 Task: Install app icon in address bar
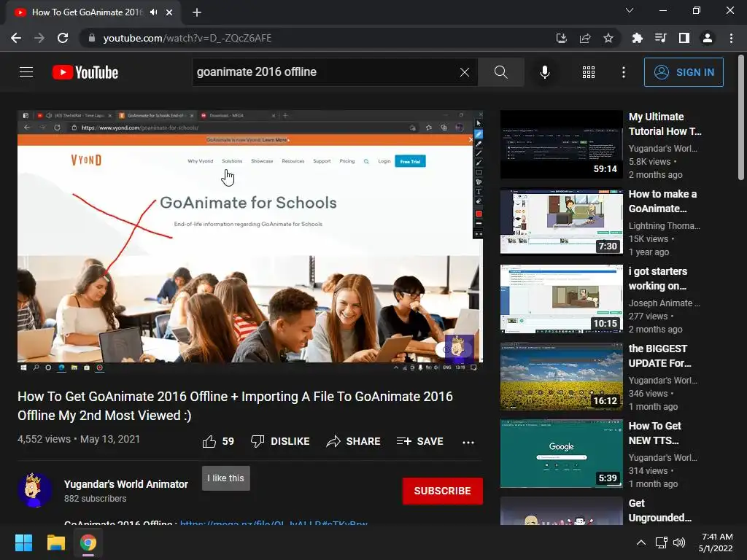pos(562,38)
